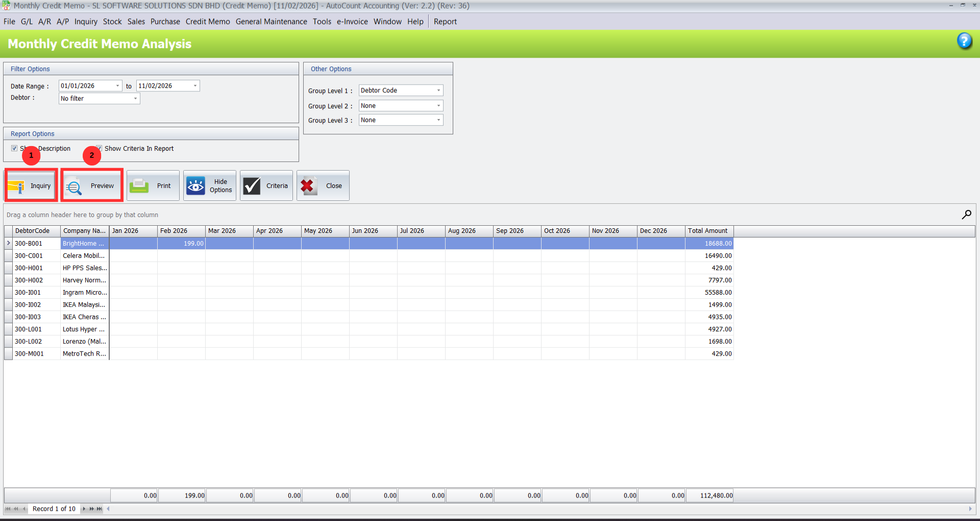Open report Preview with the magnifier icon
980x521 pixels.
click(92, 185)
